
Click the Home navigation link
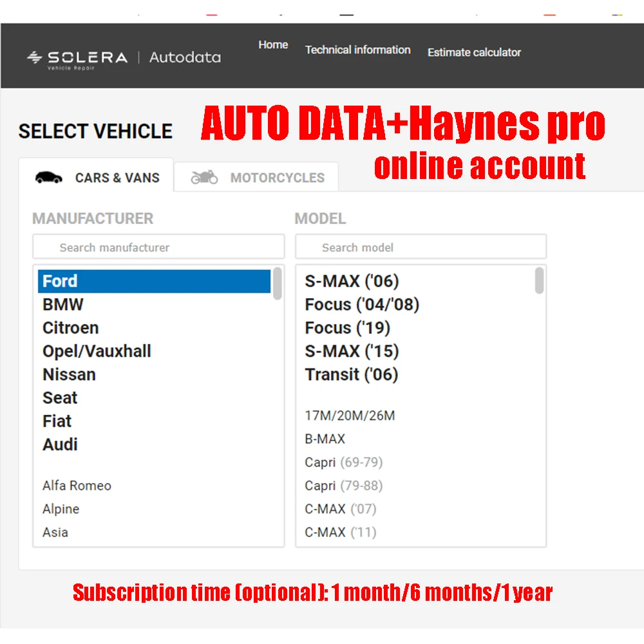tap(273, 44)
